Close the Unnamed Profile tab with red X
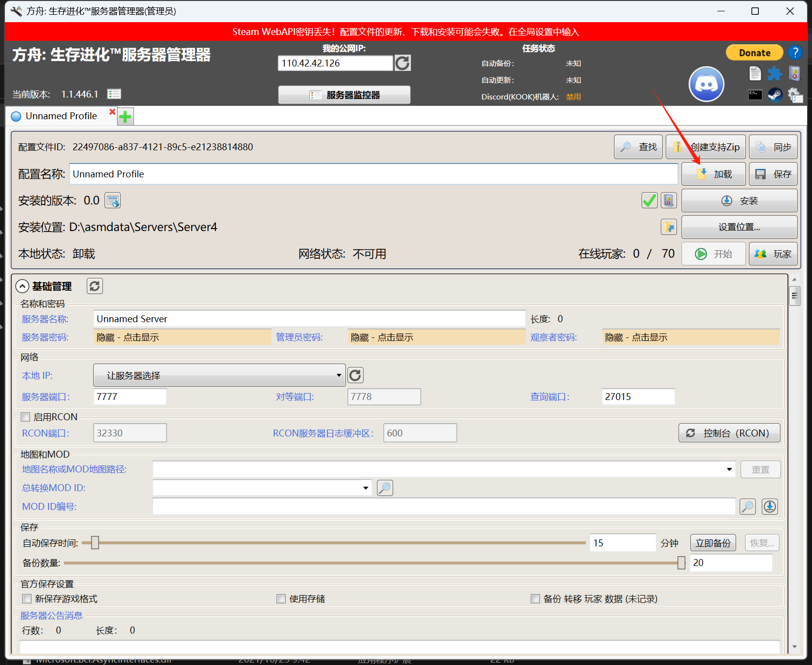This screenshot has height=665, width=812. click(x=112, y=112)
